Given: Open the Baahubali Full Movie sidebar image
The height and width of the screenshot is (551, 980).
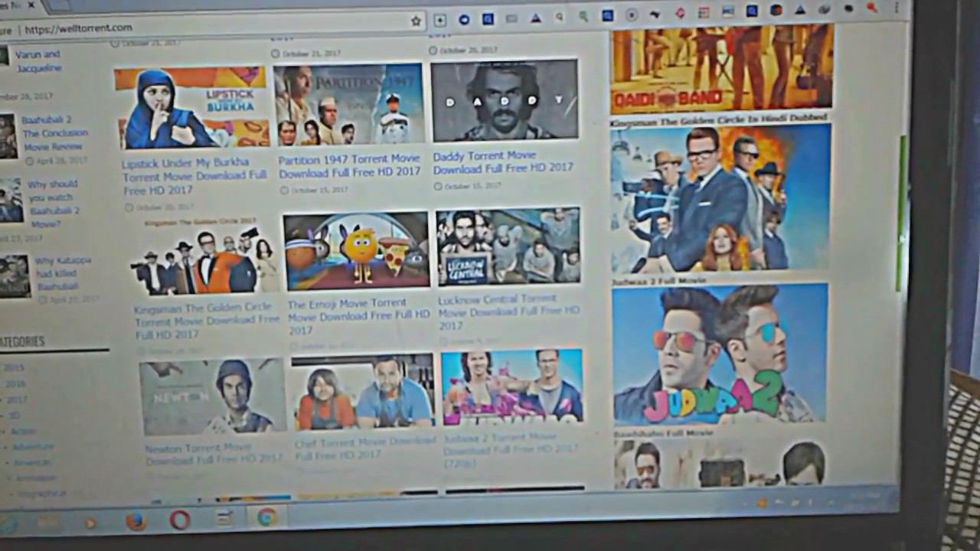Looking at the screenshot, I should tap(720, 463).
